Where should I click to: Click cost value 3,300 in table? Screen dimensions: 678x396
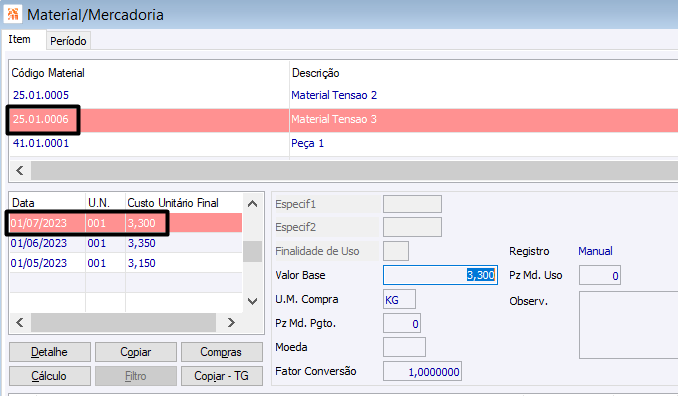[141, 223]
